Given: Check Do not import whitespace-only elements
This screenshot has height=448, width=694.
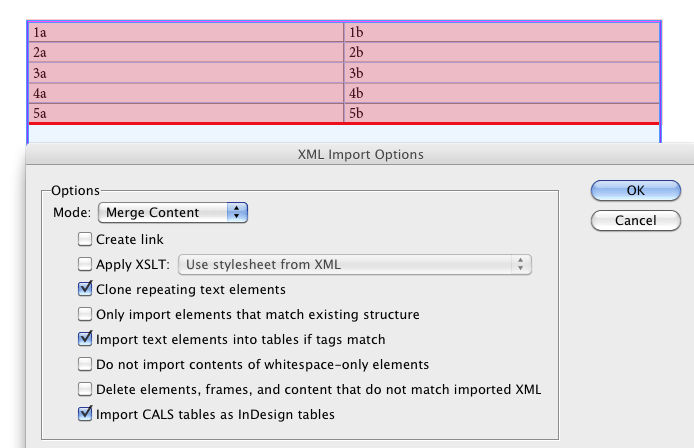Looking at the screenshot, I should coord(85,364).
